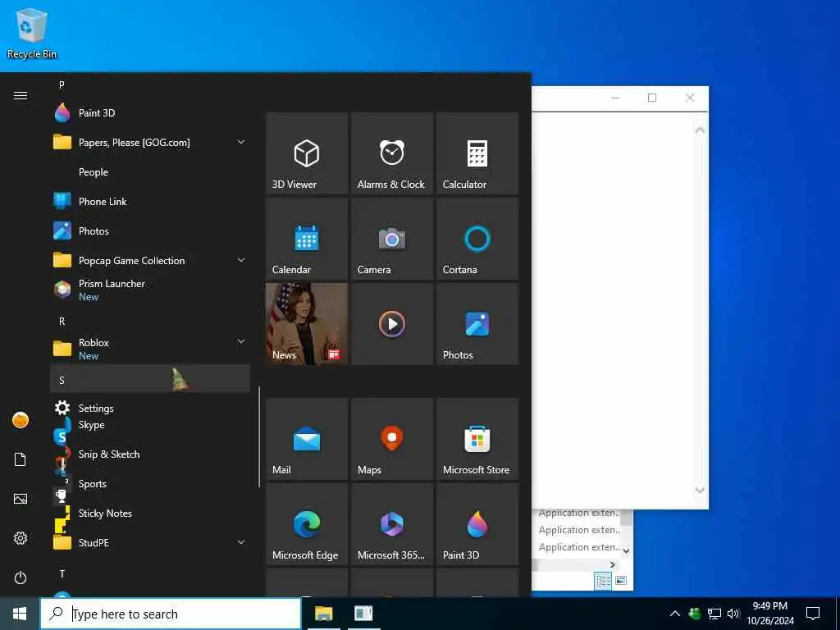This screenshot has width=840, height=630.
Task: Open the Cortana tile
Action: click(x=477, y=239)
